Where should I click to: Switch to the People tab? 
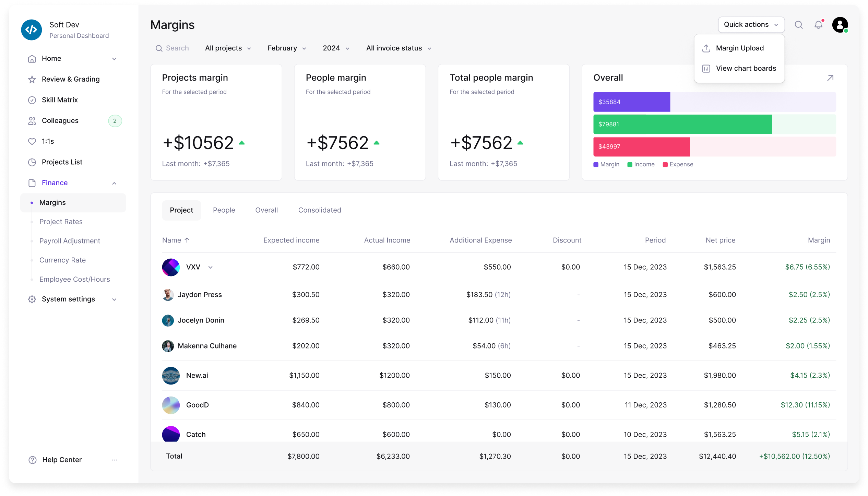click(x=224, y=210)
